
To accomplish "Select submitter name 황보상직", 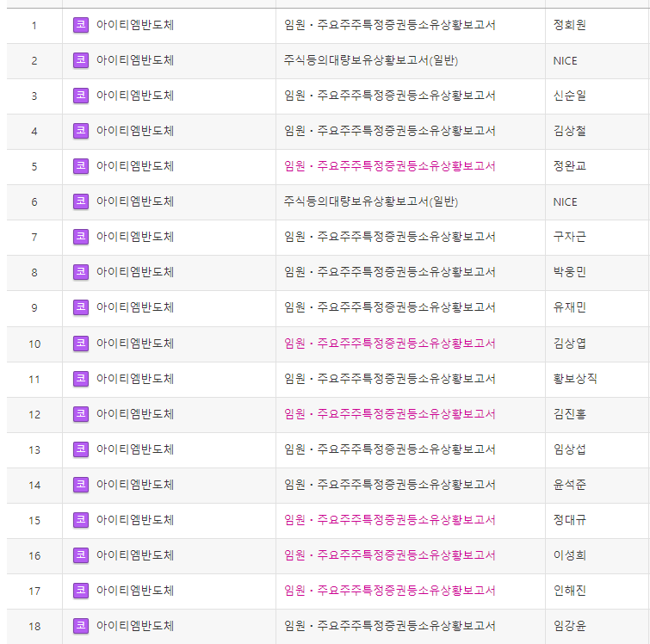I will (x=575, y=378).
